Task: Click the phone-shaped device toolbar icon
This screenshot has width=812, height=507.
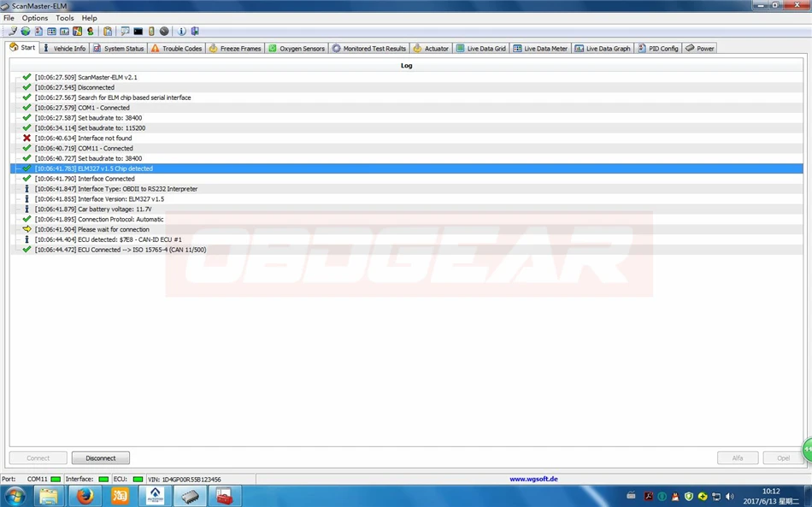Action: click(x=151, y=31)
